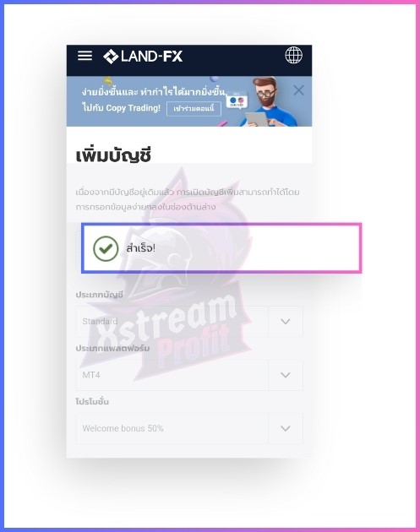Close the Copy Trading banner
Screen dimensions: 420x532
pyautogui.click(x=298, y=90)
